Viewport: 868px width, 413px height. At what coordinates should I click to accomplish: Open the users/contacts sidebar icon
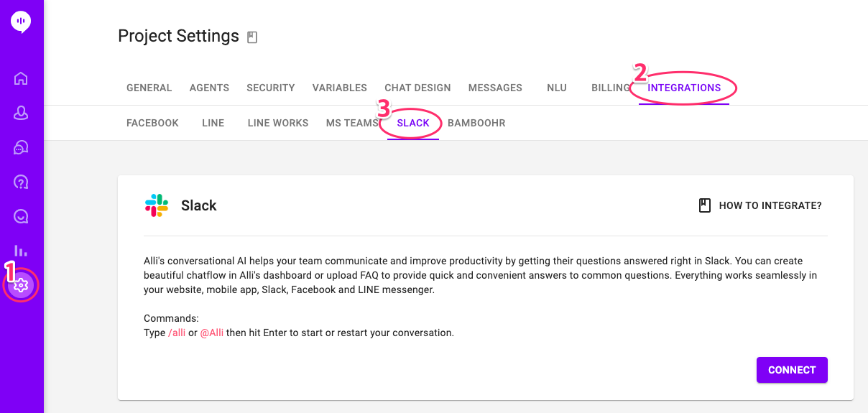[x=21, y=113]
